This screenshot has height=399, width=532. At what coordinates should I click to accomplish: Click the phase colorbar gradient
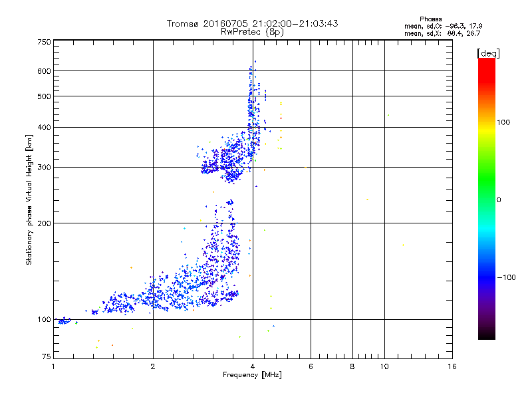tap(487, 199)
